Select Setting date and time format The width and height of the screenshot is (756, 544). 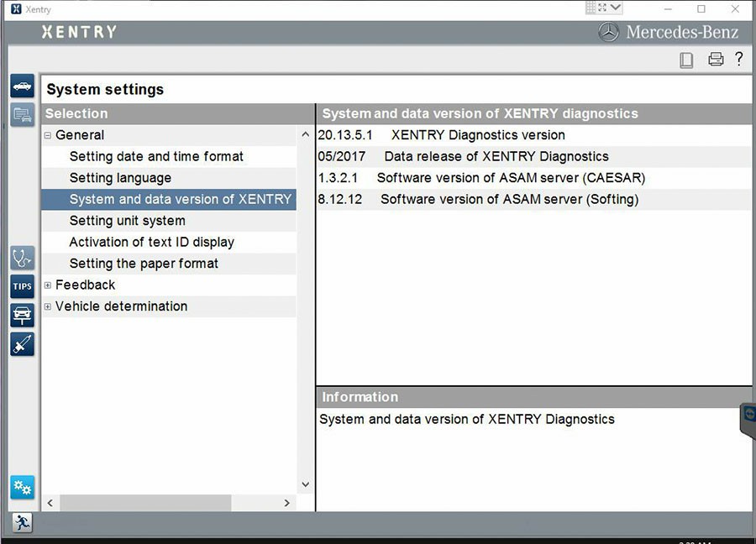point(156,157)
